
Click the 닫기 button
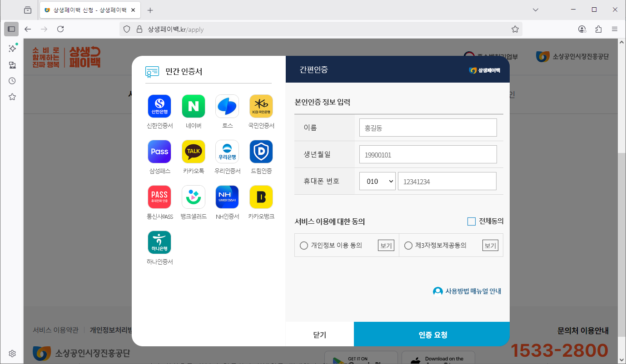click(x=319, y=334)
